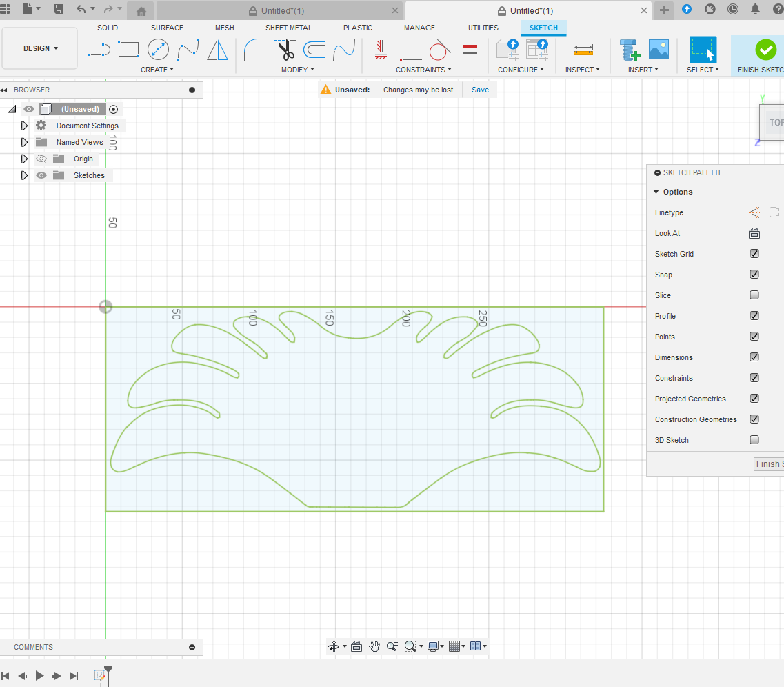Select the Line tool in Create
Image resolution: width=784 pixels, height=687 pixels.
(99, 50)
